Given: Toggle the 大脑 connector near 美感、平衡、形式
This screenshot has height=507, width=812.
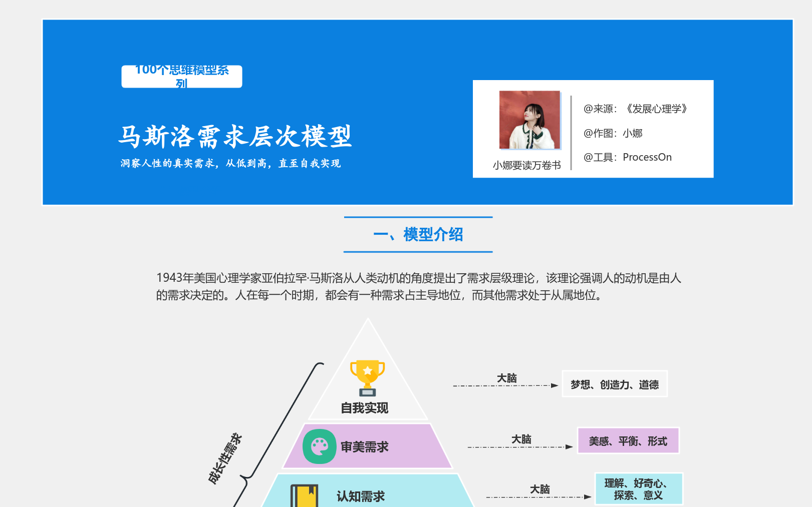Looking at the screenshot, I should pos(522,438).
